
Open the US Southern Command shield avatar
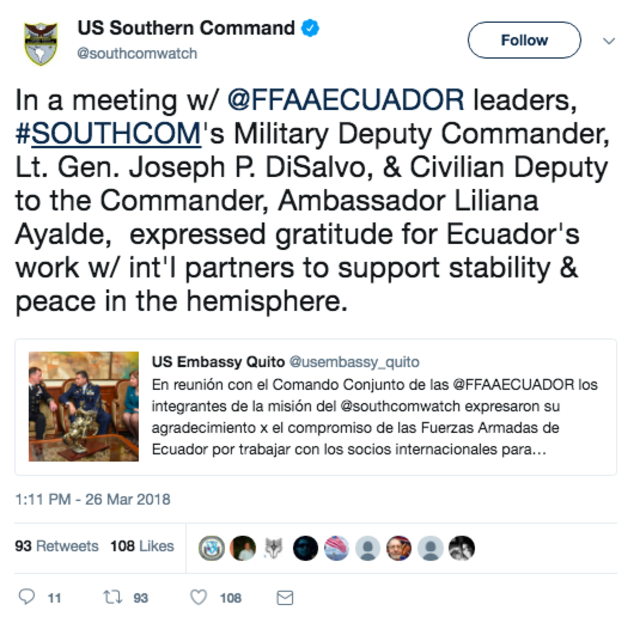[x=40, y=43]
